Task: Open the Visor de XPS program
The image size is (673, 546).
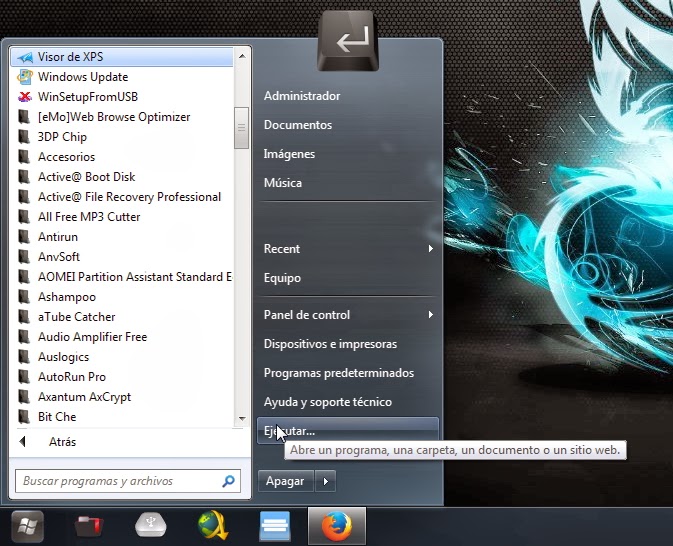Action: pos(122,57)
